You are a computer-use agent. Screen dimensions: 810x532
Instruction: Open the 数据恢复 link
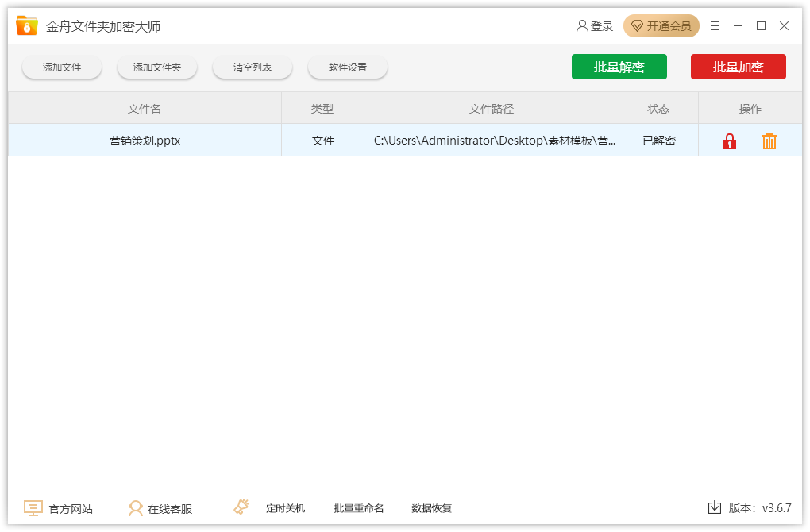(431, 508)
